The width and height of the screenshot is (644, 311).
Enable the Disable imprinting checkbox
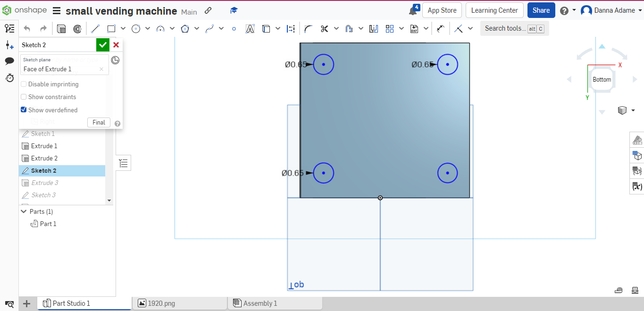[x=24, y=84]
